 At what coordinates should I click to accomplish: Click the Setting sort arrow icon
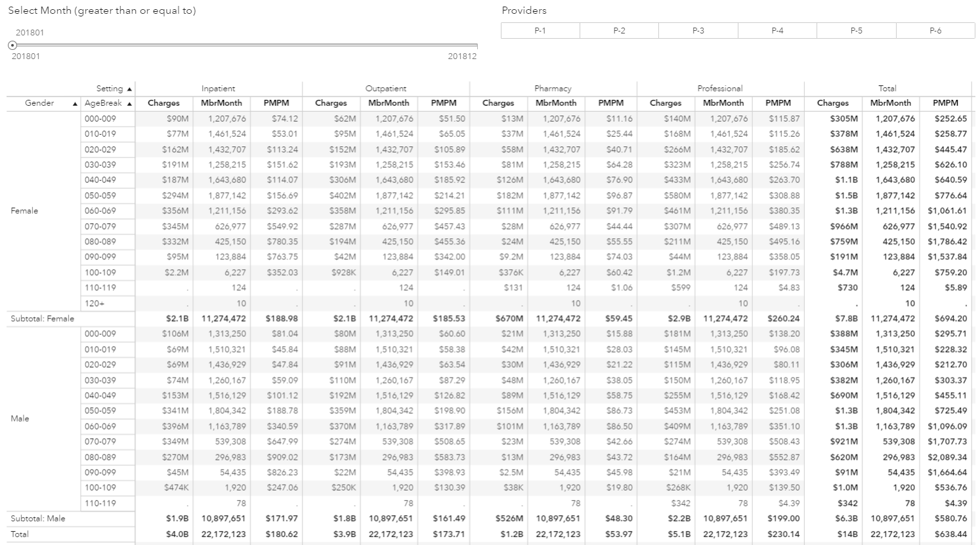pyautogui.click(x=129, y=89)
